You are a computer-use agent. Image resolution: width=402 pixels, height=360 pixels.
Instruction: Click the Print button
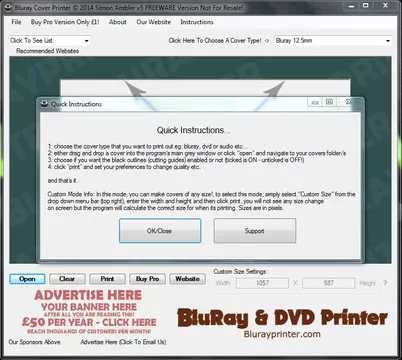(107, 279)
